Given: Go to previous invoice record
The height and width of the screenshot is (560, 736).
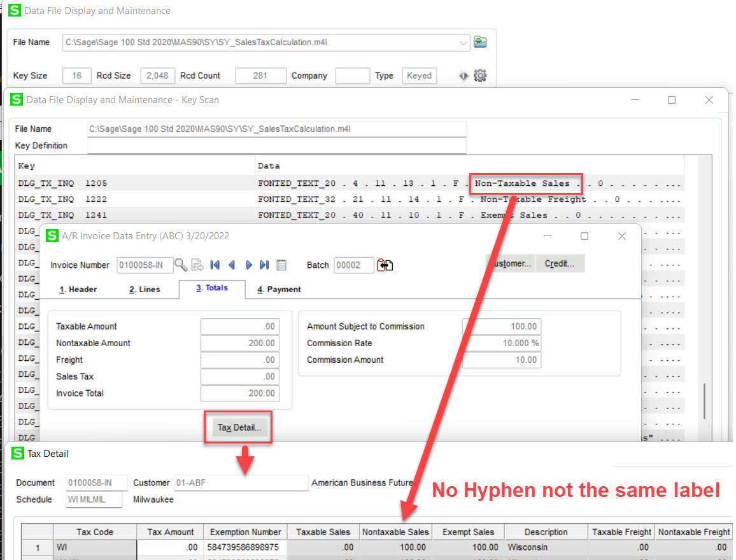Looking at the screenshot, I should click(x=232, y=265).
